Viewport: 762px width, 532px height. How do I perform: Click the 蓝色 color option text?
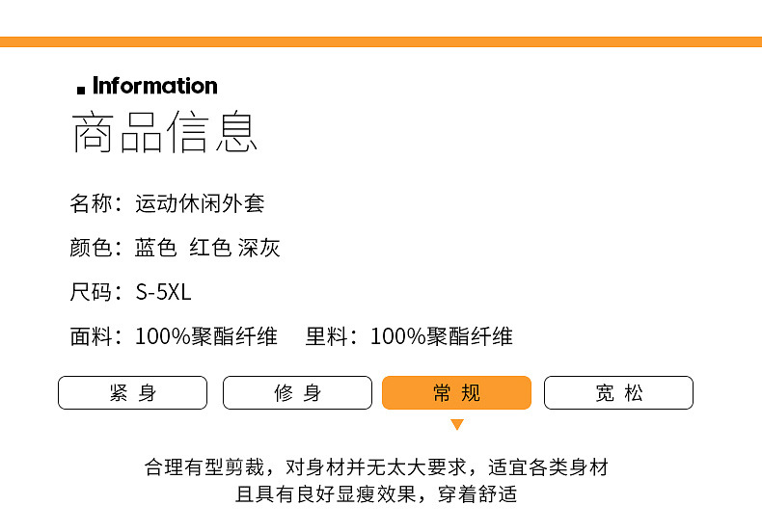pyautogui.click(x=155, y=248)
